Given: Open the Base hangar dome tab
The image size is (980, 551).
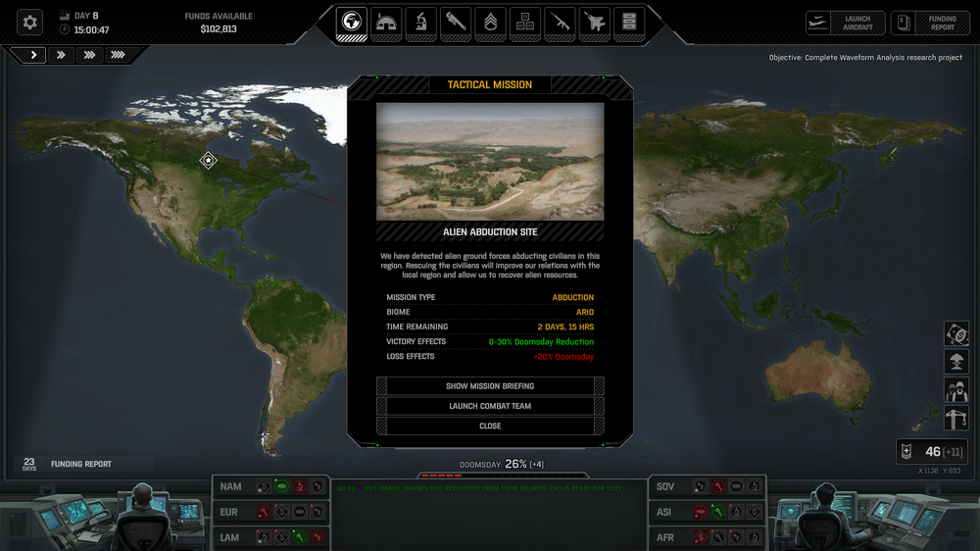Looking at the screenshot, I should (x=386, y=23).
